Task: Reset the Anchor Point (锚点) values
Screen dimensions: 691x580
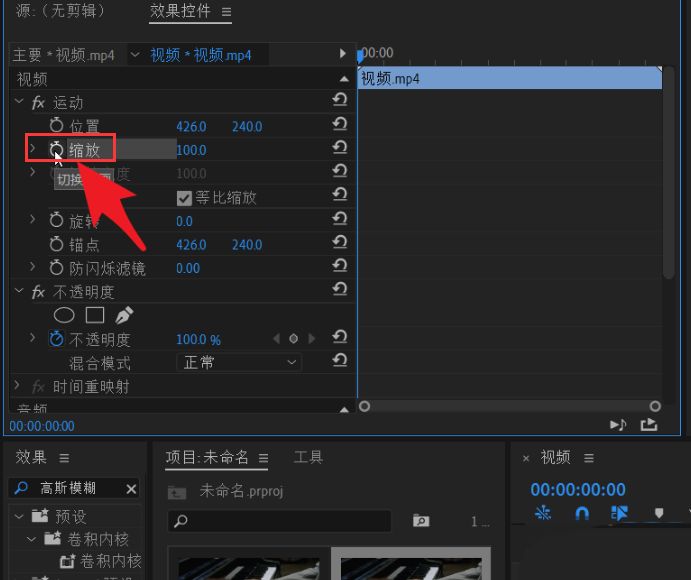Action: [x=340, y=244]
